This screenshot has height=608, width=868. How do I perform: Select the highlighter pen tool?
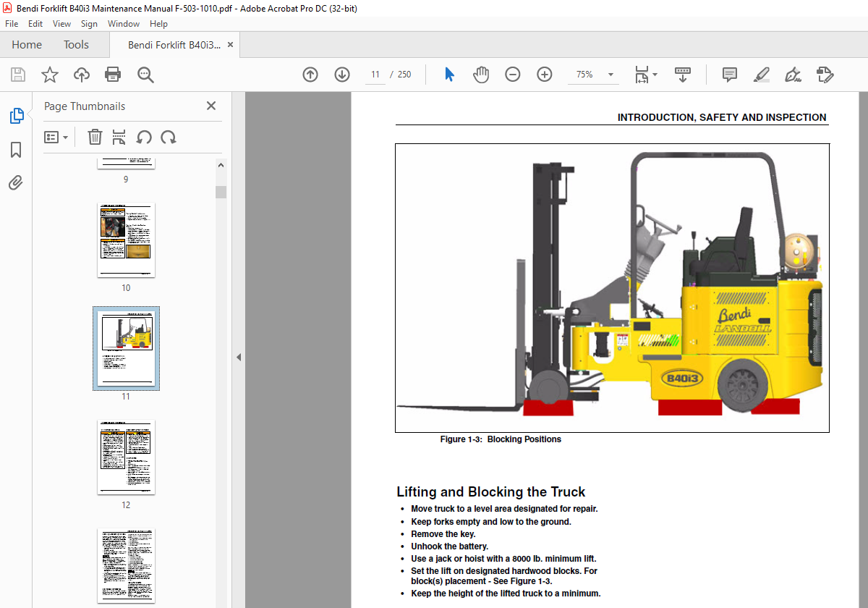(x=761, y=75)
